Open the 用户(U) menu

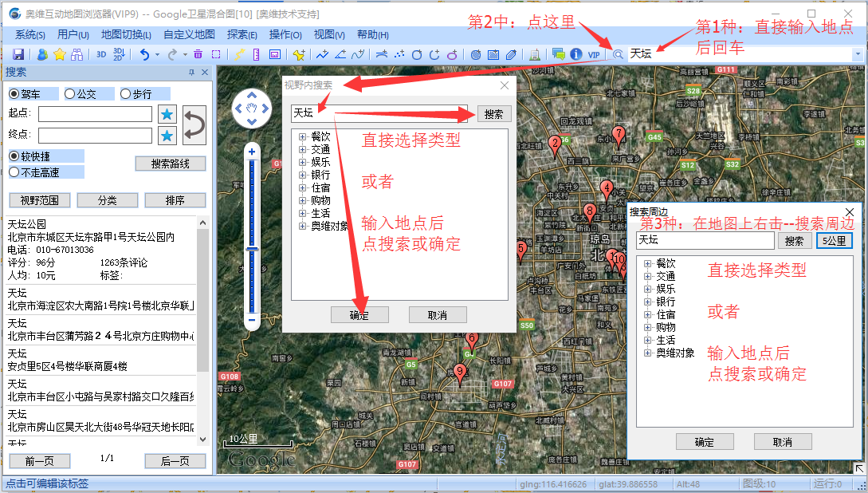point(73,35)
